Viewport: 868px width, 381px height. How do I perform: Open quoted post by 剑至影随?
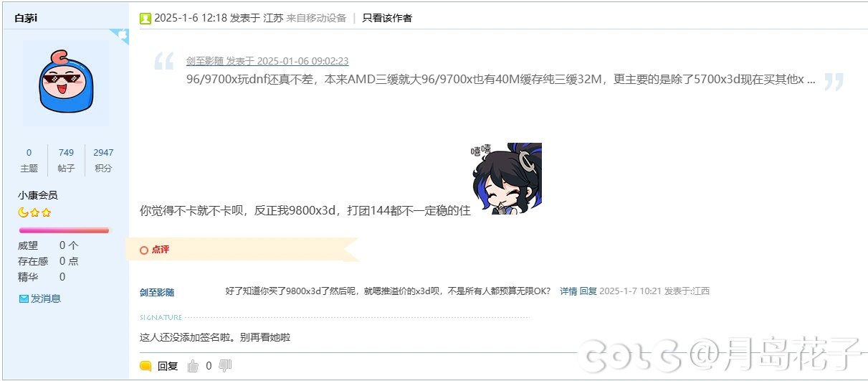[267, 61]
